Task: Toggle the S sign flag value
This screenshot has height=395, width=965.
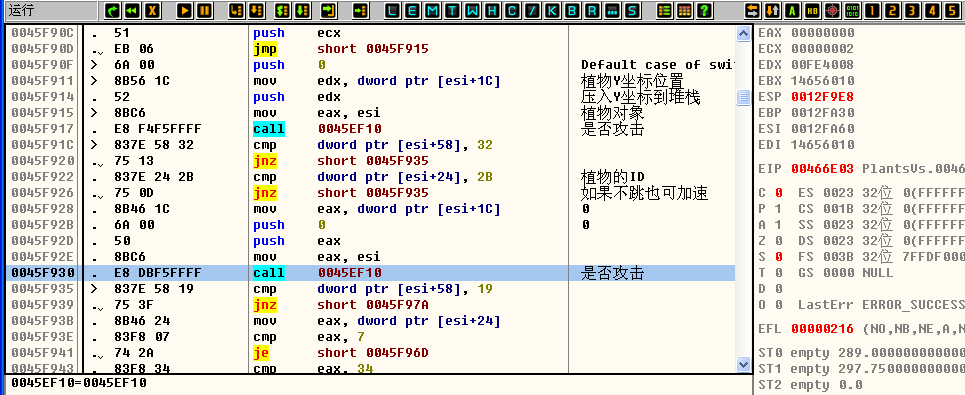Action: click(x=779, y=257)
